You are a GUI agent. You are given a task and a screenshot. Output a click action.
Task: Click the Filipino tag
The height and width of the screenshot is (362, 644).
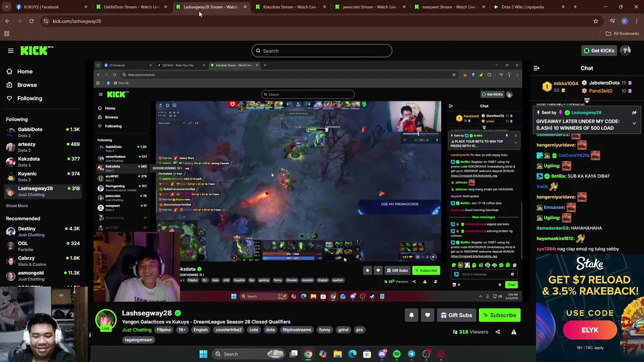pyautogui.click(x=164, y=330)
